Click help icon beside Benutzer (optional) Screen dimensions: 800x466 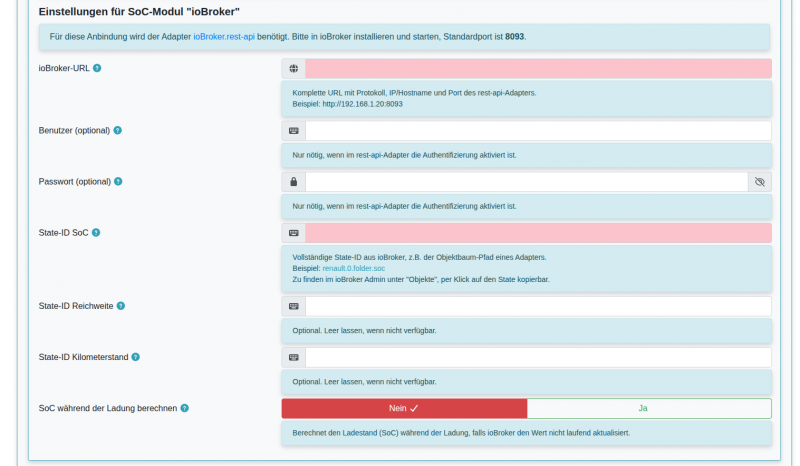tap(117, 130)
